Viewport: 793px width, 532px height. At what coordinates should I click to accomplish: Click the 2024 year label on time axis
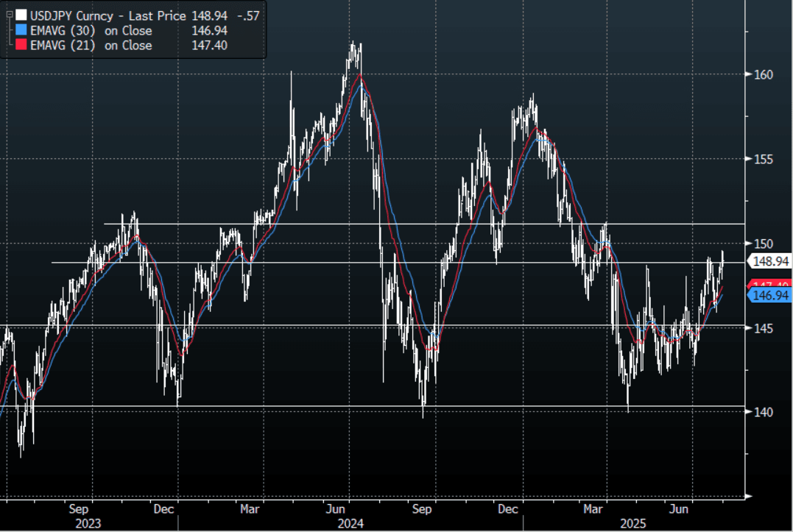tap(351, 524)
